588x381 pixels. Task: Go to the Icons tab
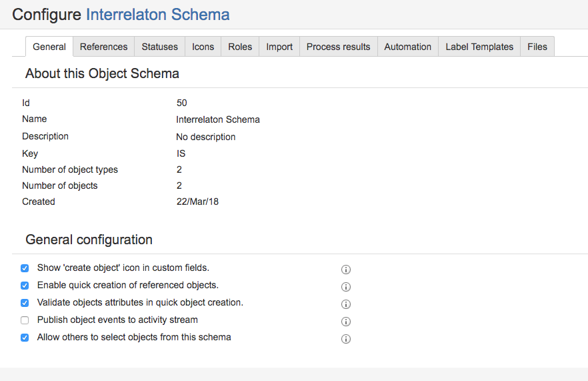coord(203,47)
